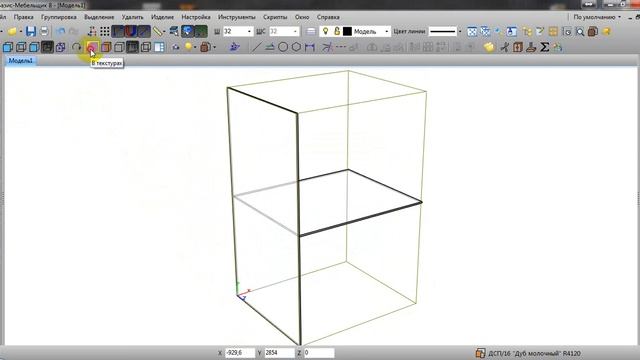Open the ШС dropdown field

click(295, 31)
